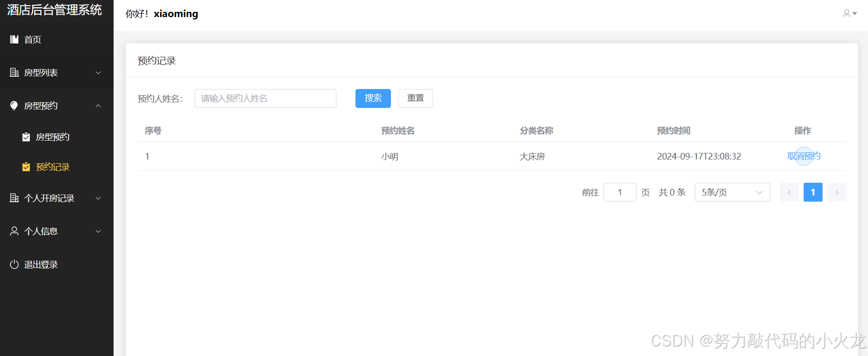This screenshot has height=356, width=868.
Task: Click the clipboard icon beside 房型预约 submenu
Action: click(26, 137)
